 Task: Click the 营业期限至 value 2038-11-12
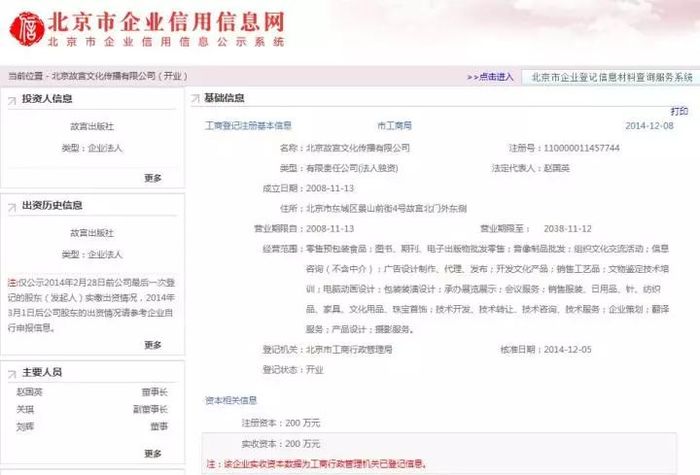(567, 229)
